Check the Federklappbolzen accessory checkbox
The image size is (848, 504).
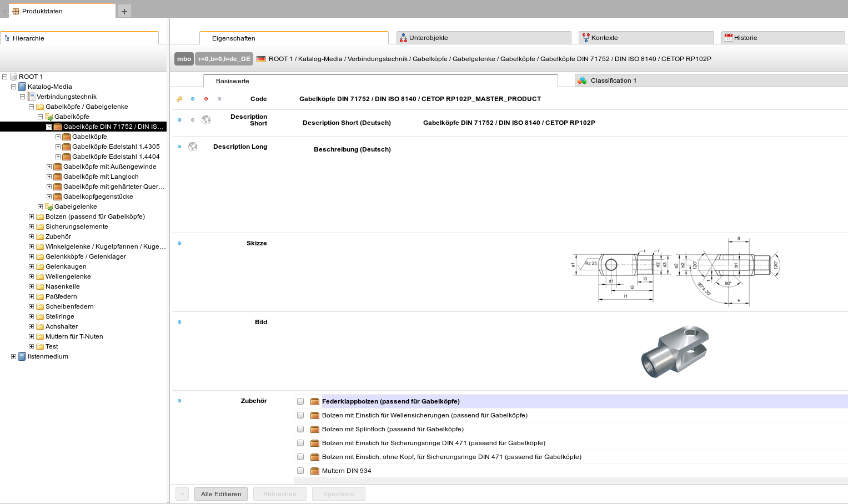300,401
